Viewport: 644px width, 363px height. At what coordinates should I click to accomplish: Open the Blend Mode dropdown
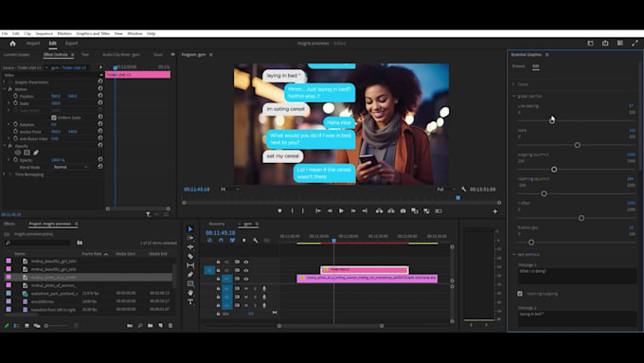[x=71, y=167]
